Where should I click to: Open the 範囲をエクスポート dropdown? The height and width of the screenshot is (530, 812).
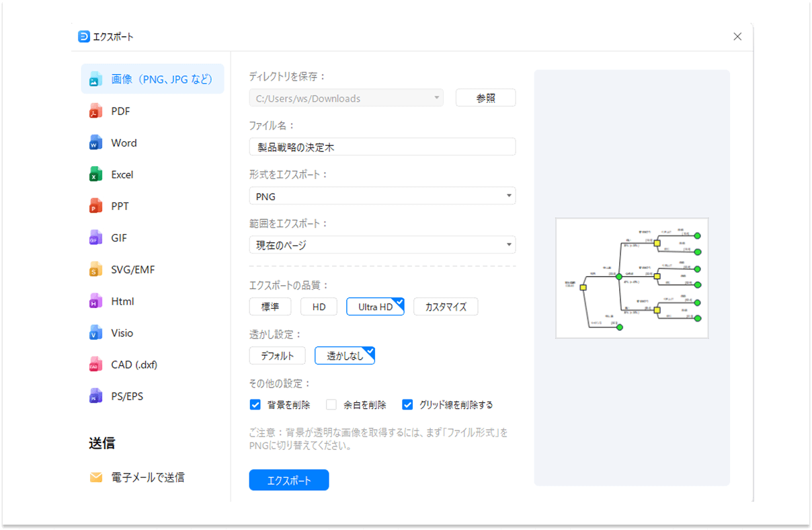tap(382, 245)
